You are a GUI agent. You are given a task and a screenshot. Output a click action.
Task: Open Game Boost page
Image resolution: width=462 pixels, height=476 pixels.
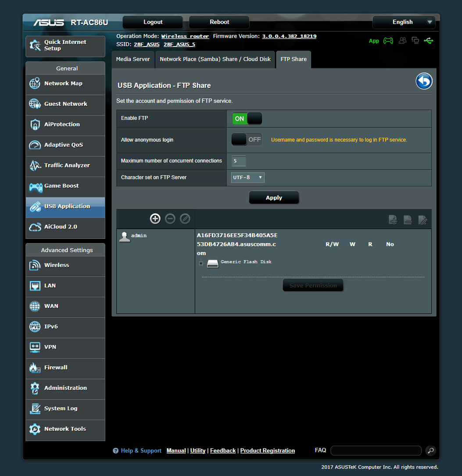[65, 186]
